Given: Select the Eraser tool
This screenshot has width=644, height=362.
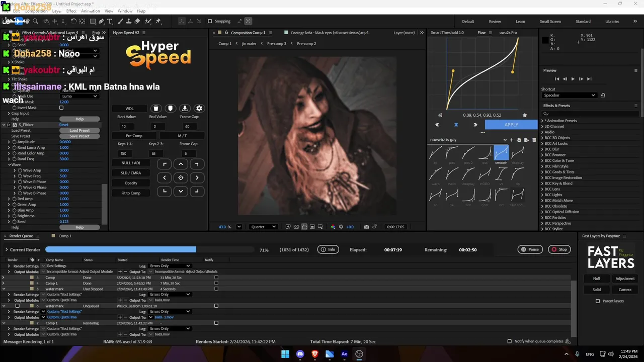Looking at the screenshot, I should coord(137,21).
